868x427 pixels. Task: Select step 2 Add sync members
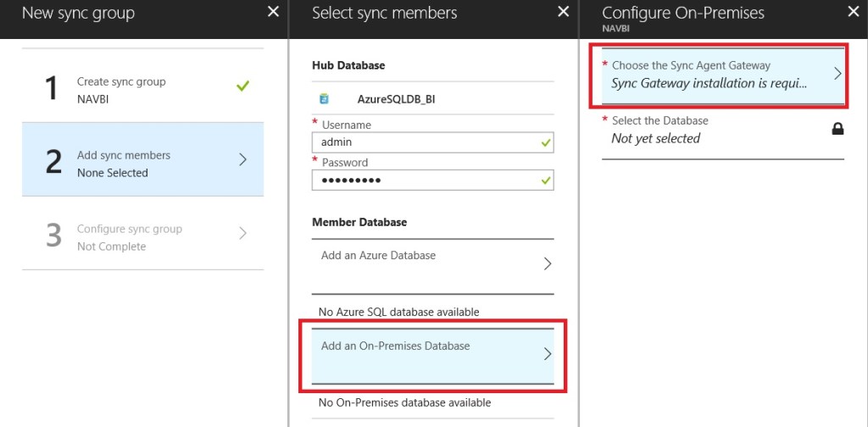coord(142,159)
